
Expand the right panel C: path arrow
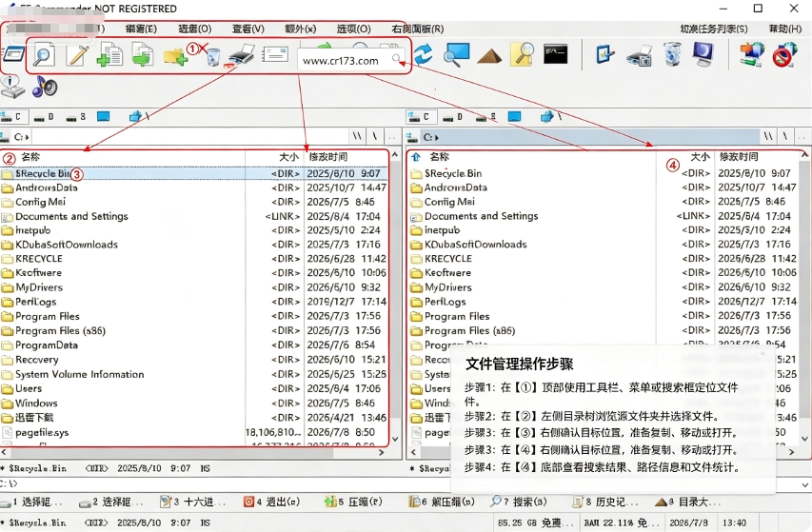tap(437, 137)
